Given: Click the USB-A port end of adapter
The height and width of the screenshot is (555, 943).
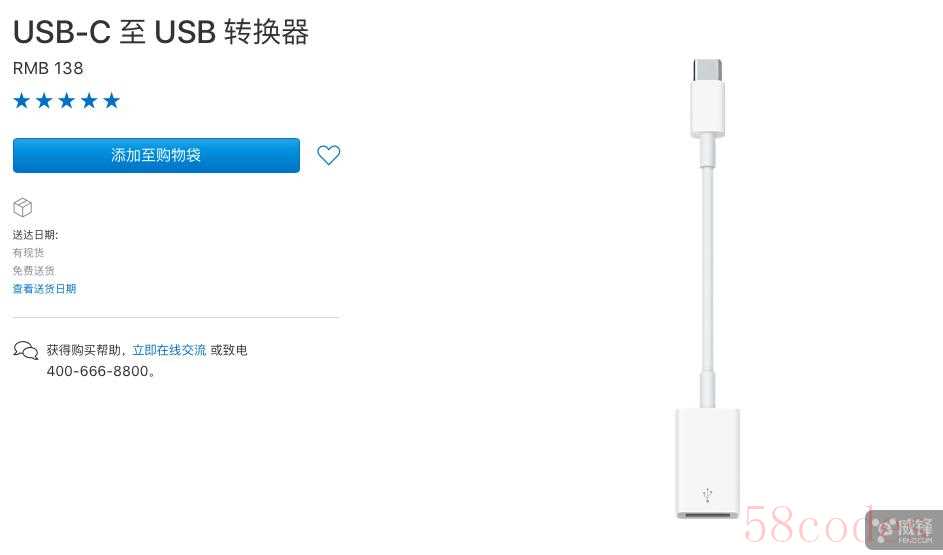Looking at the screenshot, I should pos(707,463).
